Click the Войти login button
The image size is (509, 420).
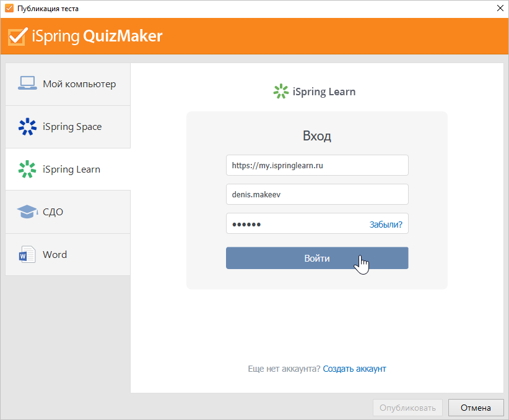point(317,258)
